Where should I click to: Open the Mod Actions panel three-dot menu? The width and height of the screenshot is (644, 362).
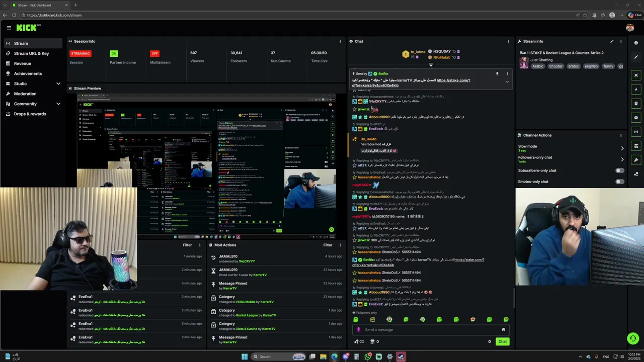(x=340, y=245)
